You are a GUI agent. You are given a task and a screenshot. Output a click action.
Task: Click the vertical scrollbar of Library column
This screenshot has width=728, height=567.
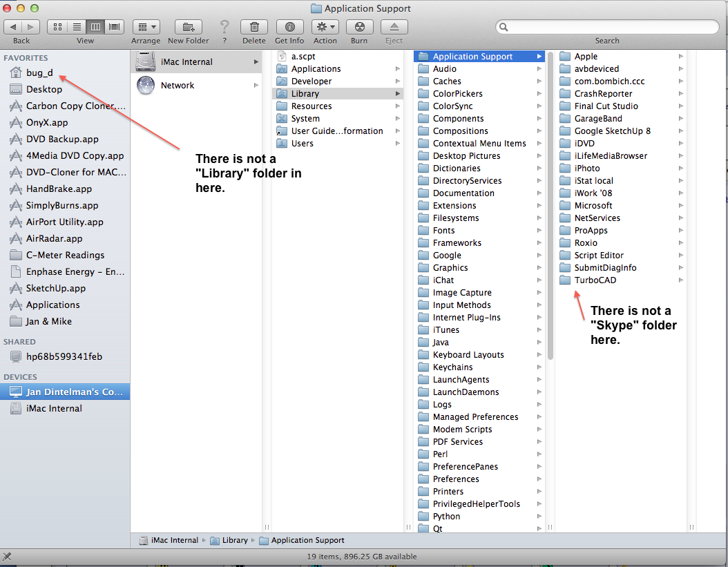(550, 206)
